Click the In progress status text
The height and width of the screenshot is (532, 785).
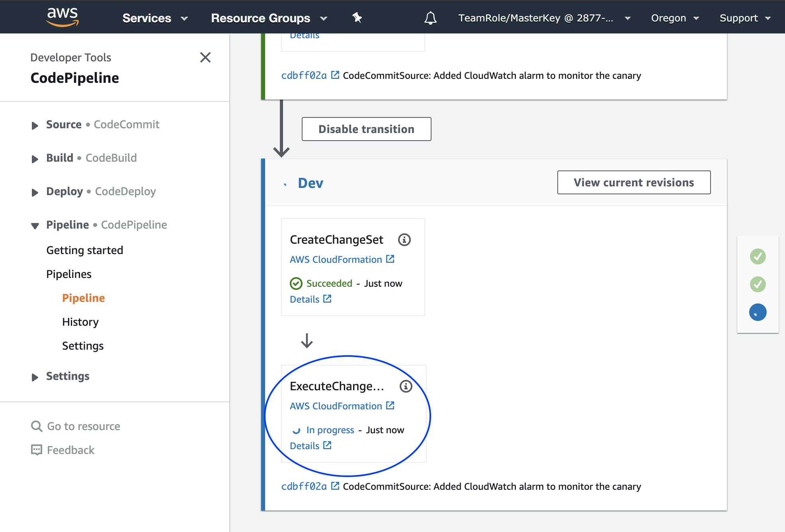click(x=330, y=430)
